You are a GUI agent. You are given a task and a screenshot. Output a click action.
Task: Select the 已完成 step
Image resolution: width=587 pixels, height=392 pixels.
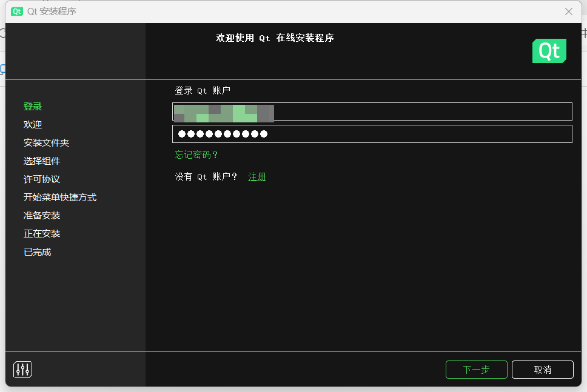pos(37,252)
